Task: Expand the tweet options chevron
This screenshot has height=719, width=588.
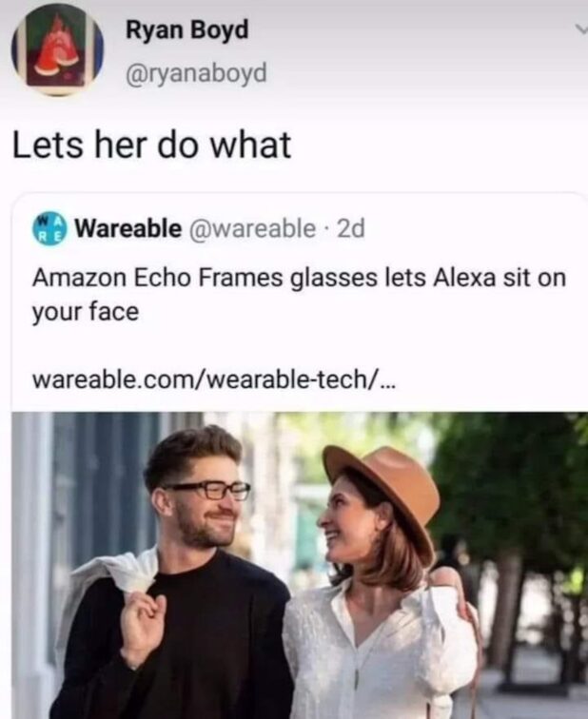Action: [581, 29]
